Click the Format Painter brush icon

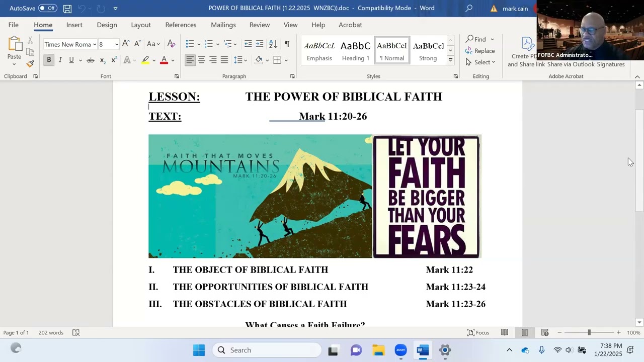coord(30,64)
